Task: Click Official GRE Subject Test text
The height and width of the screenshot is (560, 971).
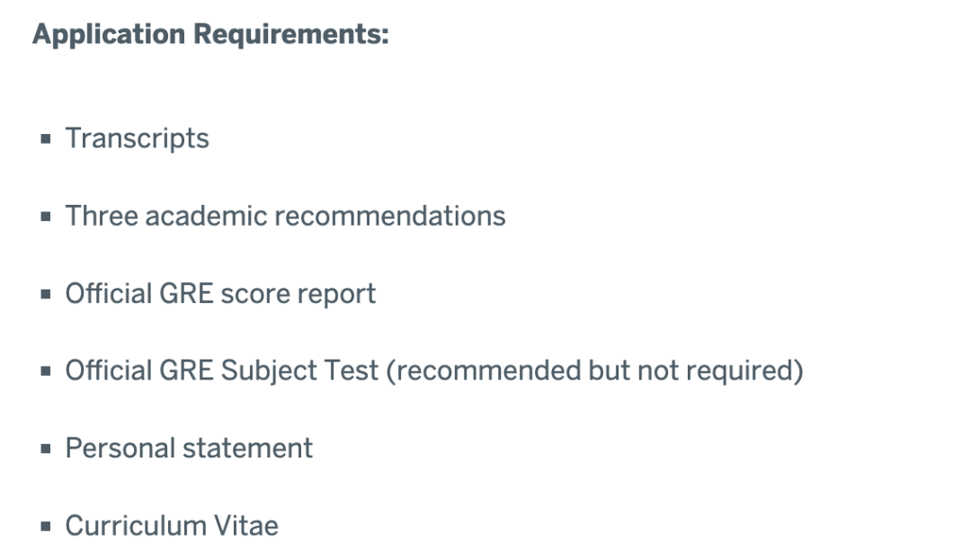Action: 222,371
